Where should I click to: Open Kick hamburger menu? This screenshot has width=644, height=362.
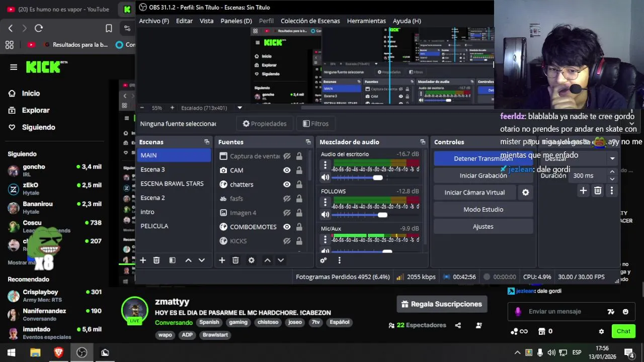tap(14, 67)
